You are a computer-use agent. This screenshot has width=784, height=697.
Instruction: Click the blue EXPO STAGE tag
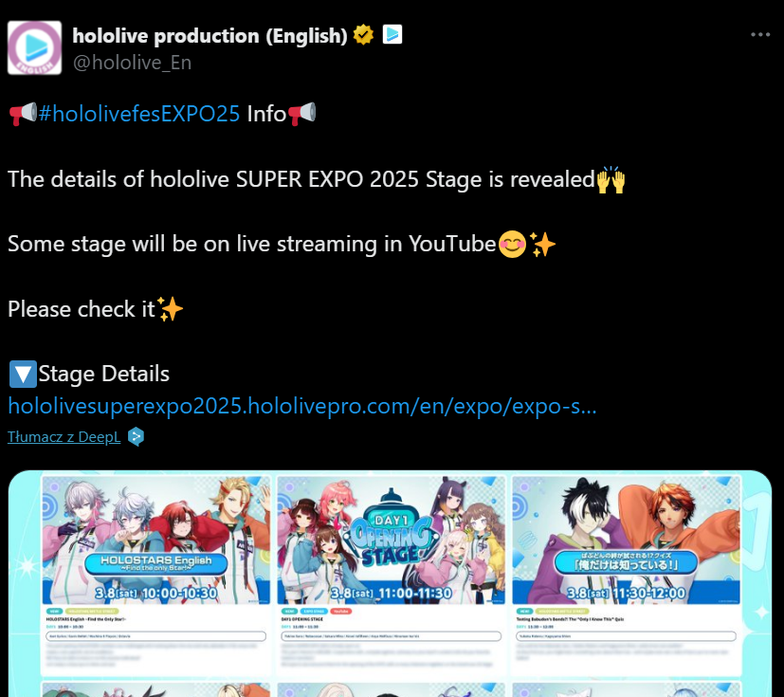click(314, 611)
